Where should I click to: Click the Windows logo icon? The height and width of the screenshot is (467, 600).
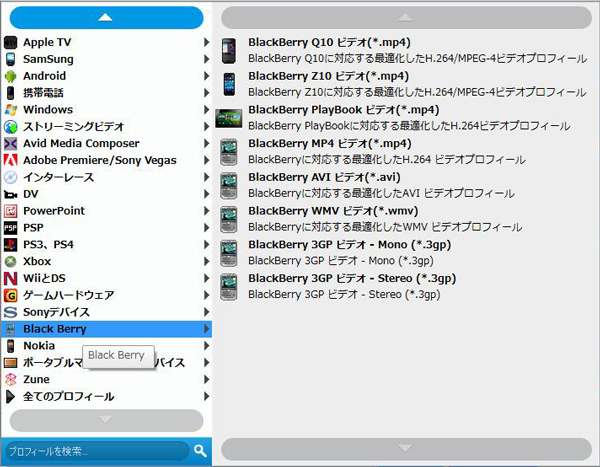(11, 110)
